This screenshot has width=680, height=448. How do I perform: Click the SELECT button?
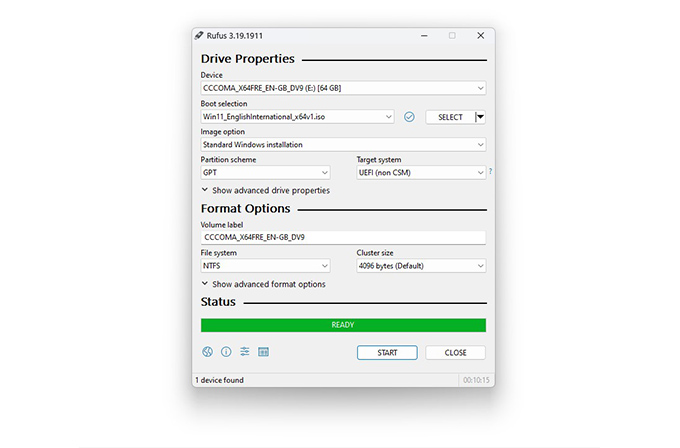coord(450,117)
